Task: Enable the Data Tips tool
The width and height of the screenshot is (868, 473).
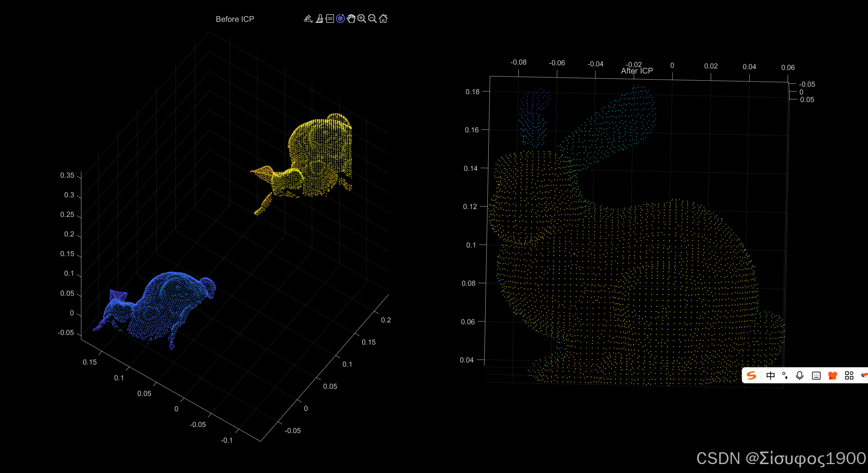Action: click(x=330, y=19)
